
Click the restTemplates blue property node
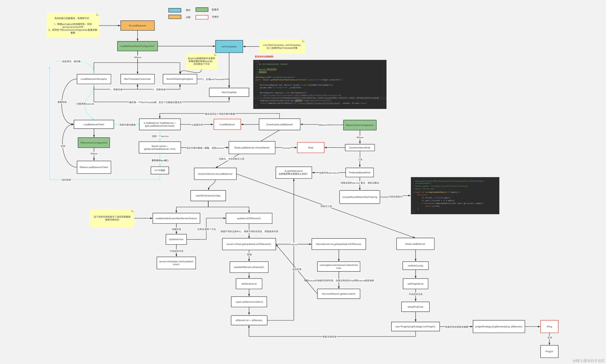(x=229, y=46)
